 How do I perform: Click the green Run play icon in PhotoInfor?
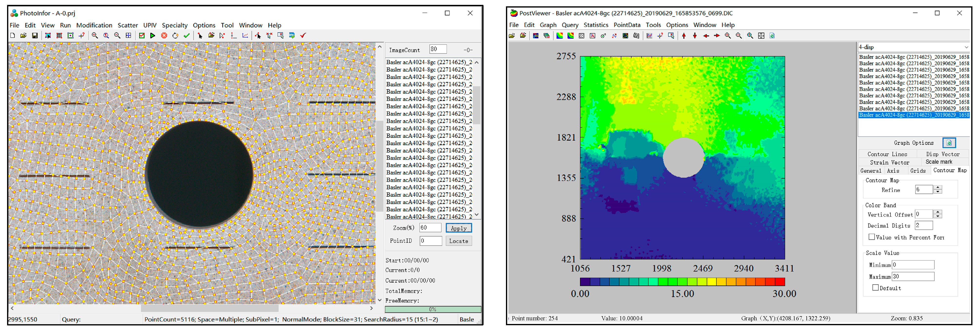[x=153, y=36]
